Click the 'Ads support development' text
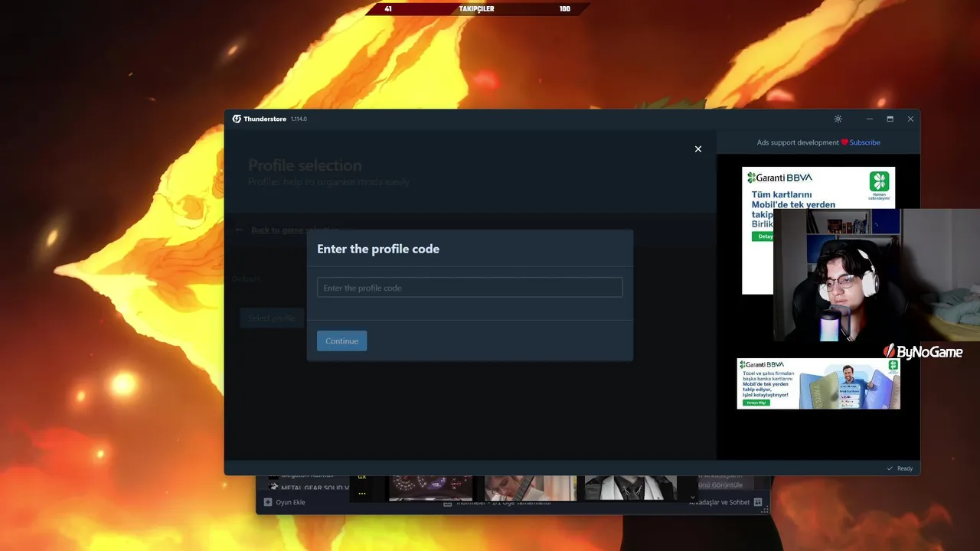980x551 pixels. pos(798,142)
